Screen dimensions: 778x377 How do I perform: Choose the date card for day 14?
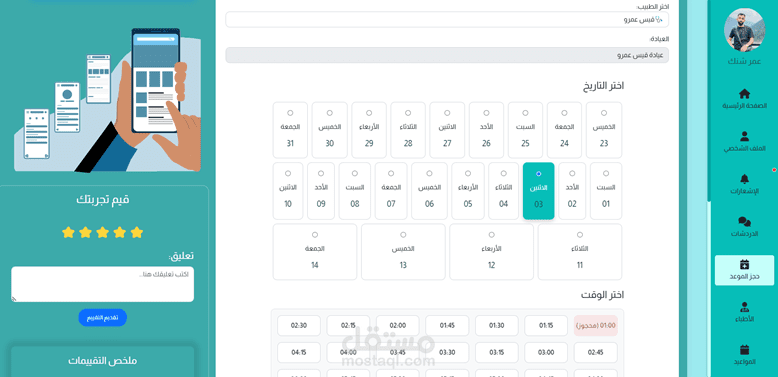pyautogui.click(x=315, y=252)
